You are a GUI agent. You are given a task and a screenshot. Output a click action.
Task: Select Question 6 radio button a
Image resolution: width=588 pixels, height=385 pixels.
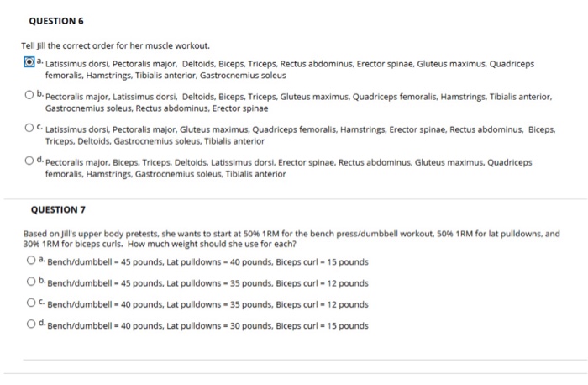click(29, 61)
